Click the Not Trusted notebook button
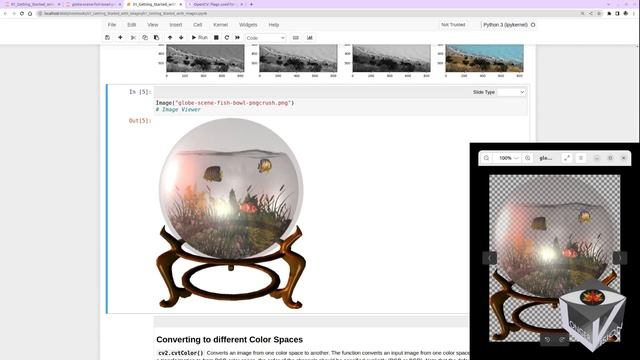 point(453,25)
